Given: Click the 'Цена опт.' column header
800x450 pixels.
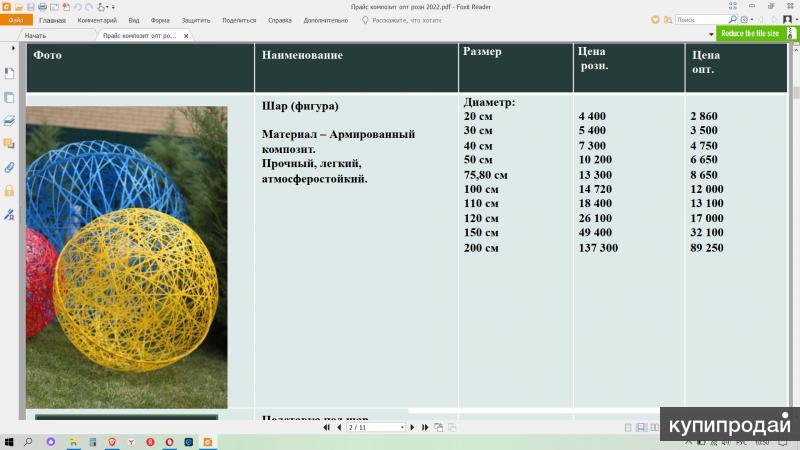Looking at the screenshot, I should click(706, 62).
